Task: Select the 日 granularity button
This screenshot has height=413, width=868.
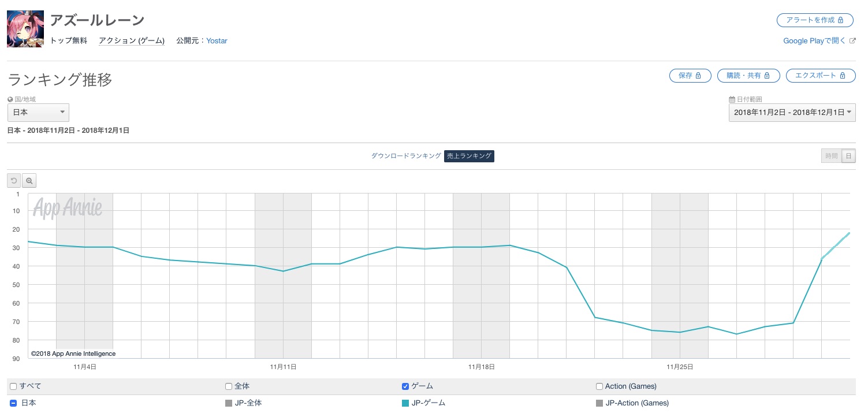Action: pos(848,156)
